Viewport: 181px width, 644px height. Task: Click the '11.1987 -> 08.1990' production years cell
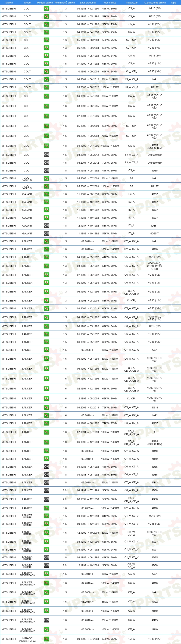pos(88,194)
